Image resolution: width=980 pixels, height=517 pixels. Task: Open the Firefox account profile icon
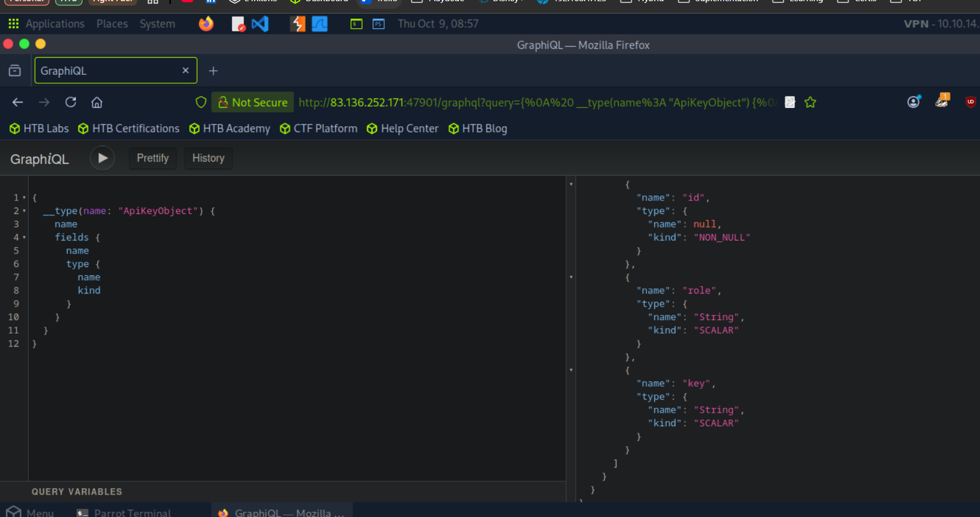pos(913,102)
